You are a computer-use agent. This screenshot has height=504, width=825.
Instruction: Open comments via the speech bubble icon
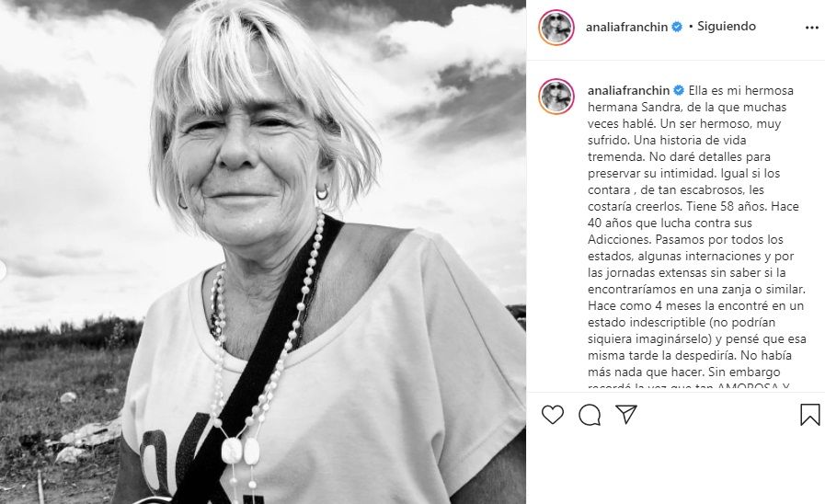[590, 415]
